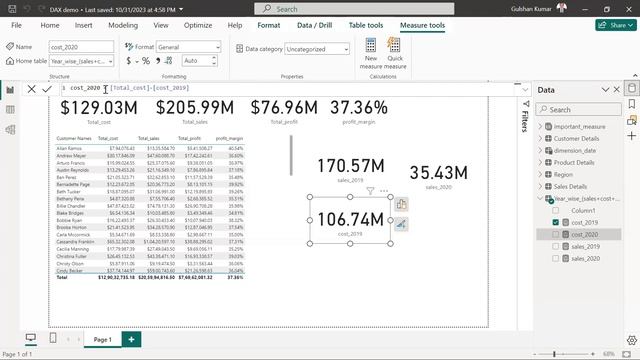Click the Name input field cost_2020

[81, 47]
